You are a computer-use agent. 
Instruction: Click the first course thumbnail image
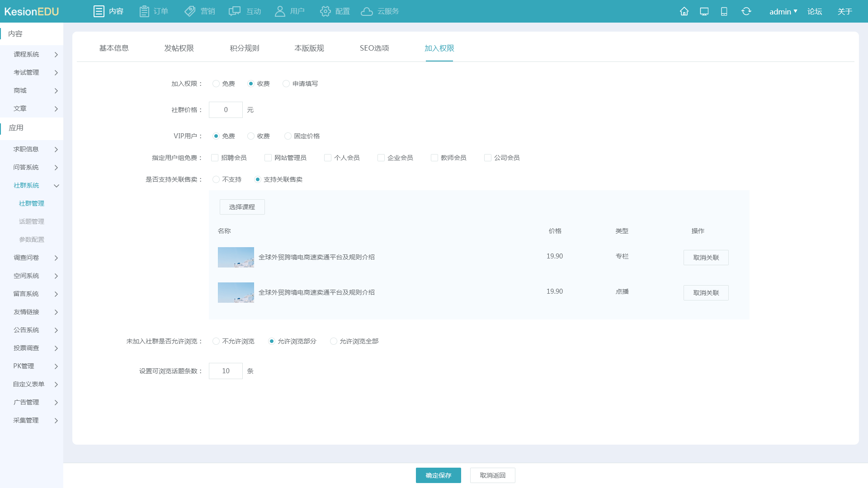(236, 257)
